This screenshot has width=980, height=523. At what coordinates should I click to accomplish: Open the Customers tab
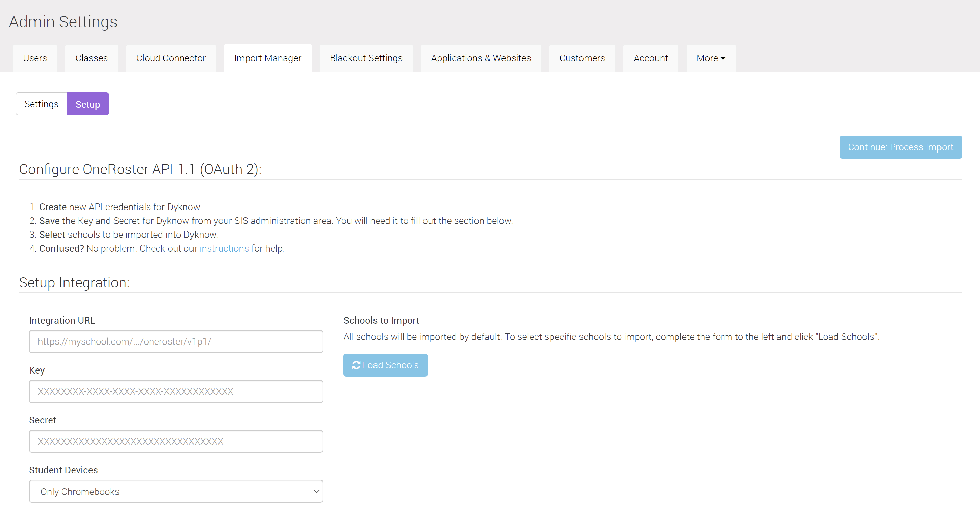point(582,58)
